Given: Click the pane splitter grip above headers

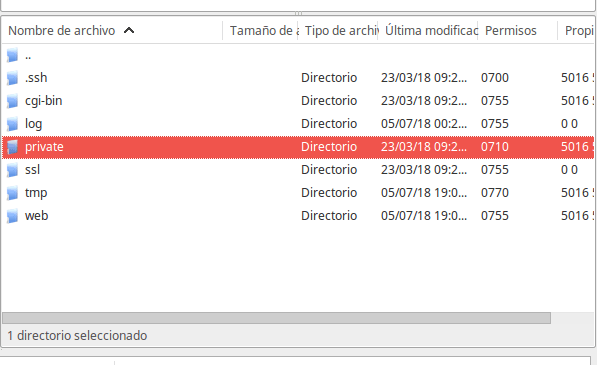Looking at the screenshot, I should [x=298, y=13].
